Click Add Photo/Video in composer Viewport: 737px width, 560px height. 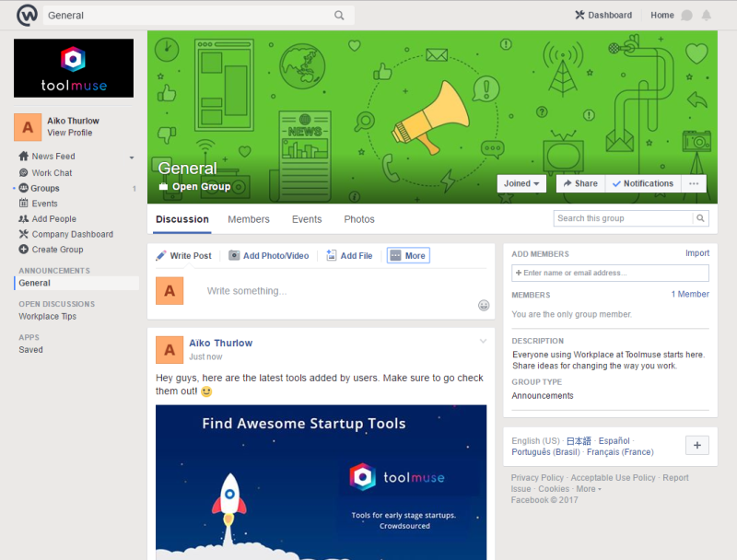pos(269,255)
